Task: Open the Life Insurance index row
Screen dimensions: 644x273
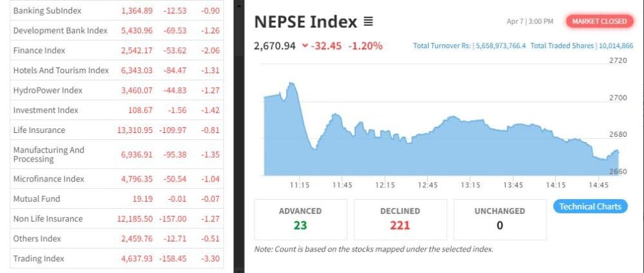Action: click(117, 130)
